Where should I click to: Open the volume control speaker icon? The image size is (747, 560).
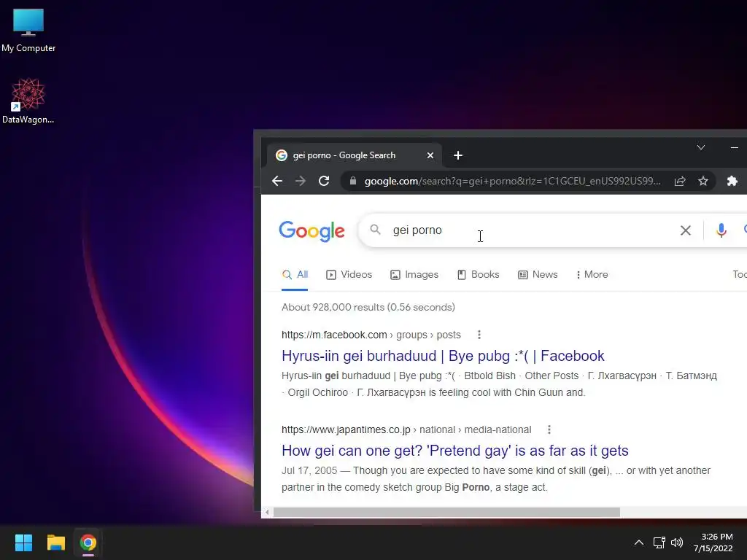click(676, 542)
